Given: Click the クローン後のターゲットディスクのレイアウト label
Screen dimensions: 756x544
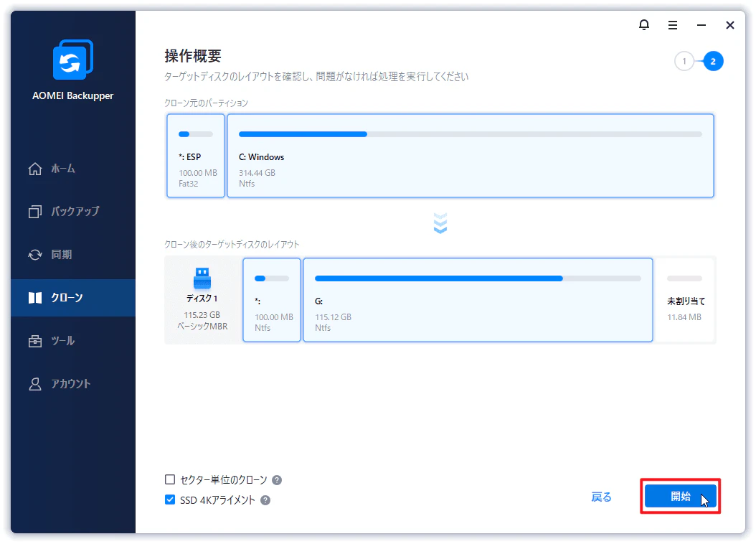Looking at the screenshot, I should click(x=232, y=245).
